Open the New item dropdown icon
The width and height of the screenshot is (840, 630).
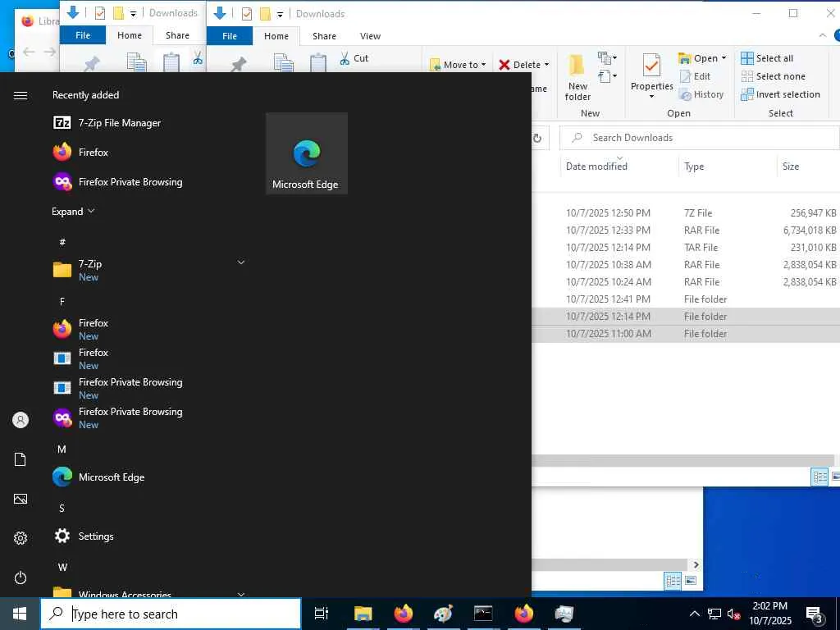pos(608,57)
